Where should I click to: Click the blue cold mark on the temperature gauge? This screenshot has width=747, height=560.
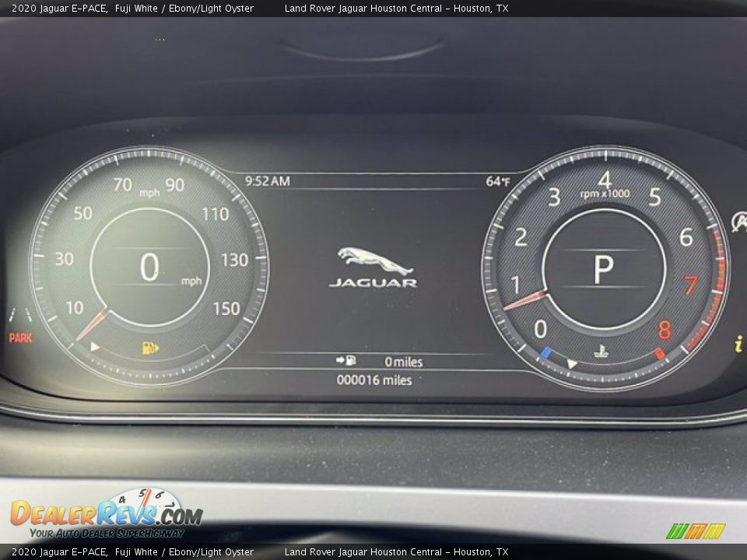546,353
